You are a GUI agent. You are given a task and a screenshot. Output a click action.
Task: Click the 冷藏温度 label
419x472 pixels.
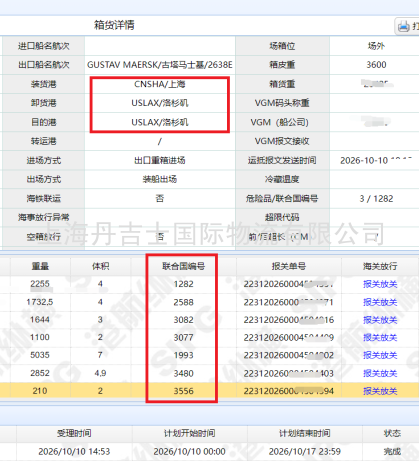tap(282, 179)
